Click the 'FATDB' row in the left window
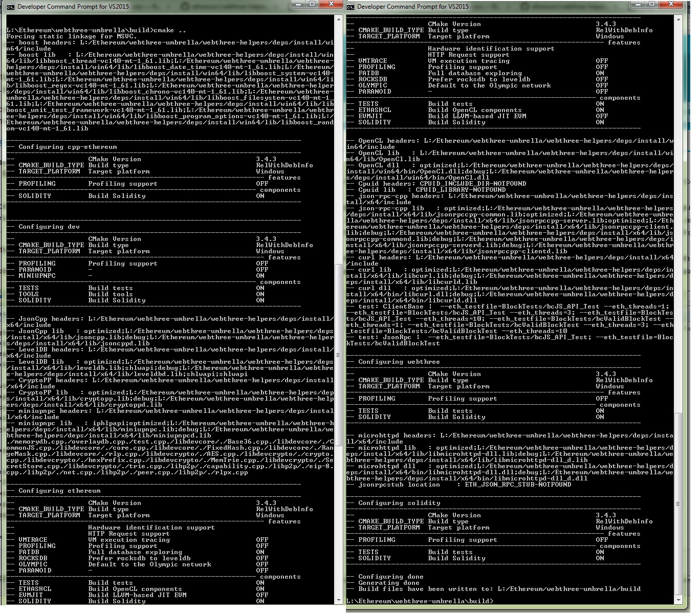The height and width of the screenshot is (614, 700). click(x=136, y=552)
